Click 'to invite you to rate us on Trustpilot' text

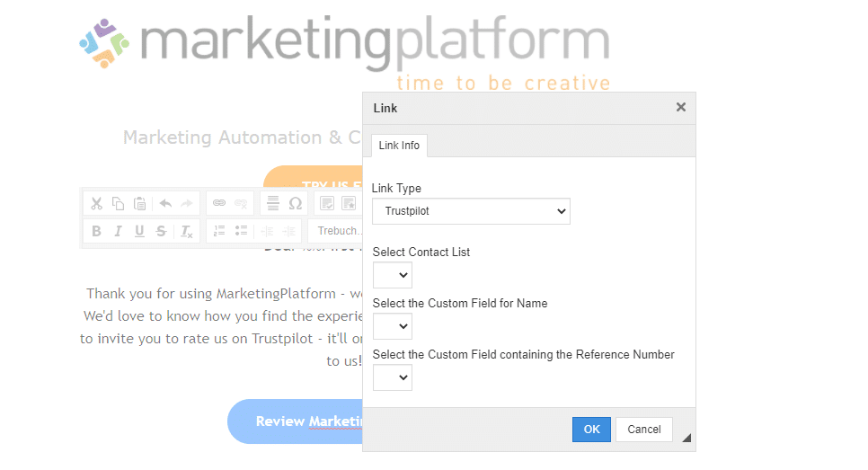[x=197, y=338]
